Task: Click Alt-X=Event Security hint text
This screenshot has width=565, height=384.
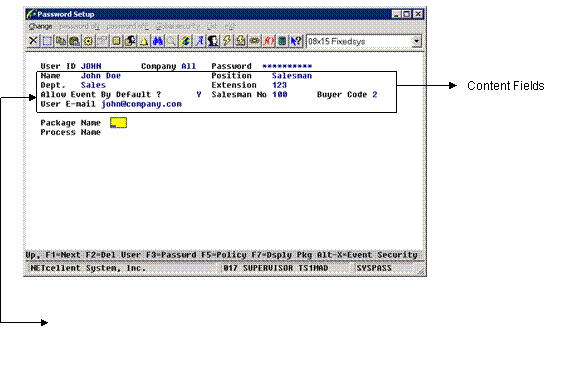Action: (x=367, y=255)
